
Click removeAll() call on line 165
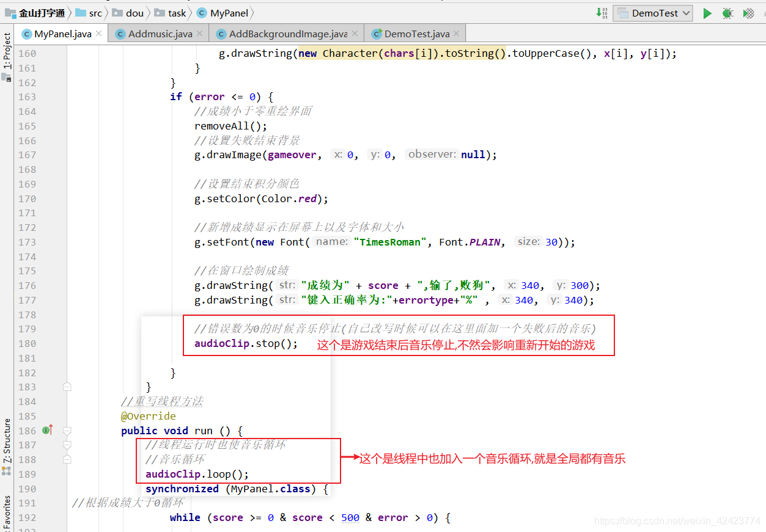coord(231,126)
